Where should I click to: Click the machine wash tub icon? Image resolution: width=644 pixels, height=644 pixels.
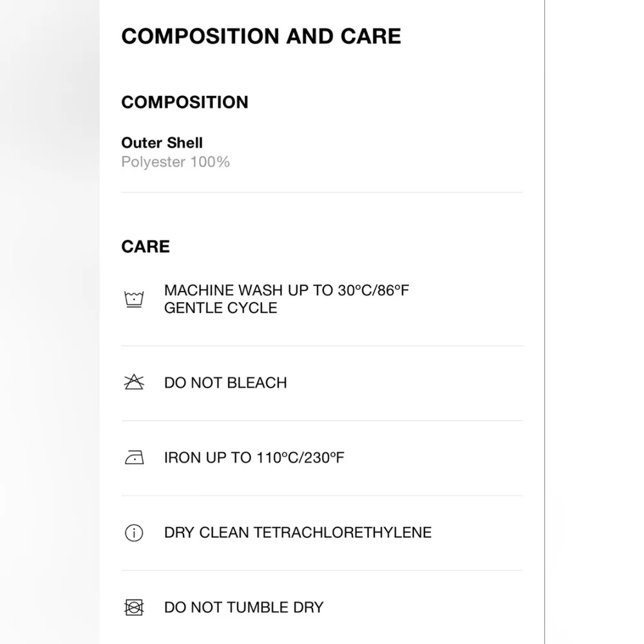134,299
